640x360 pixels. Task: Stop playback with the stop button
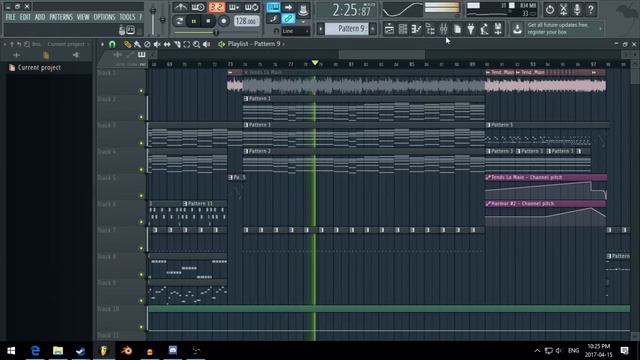(x=208, y=21)
